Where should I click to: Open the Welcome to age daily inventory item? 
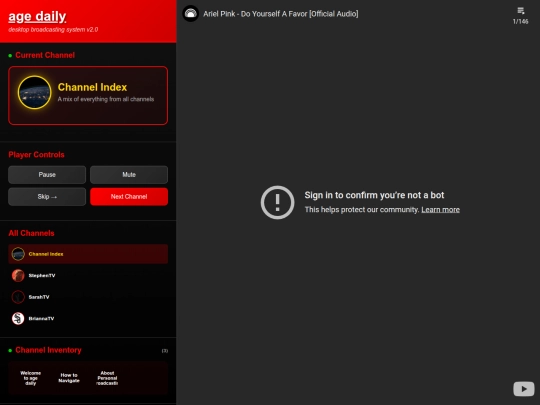point(31,378)
